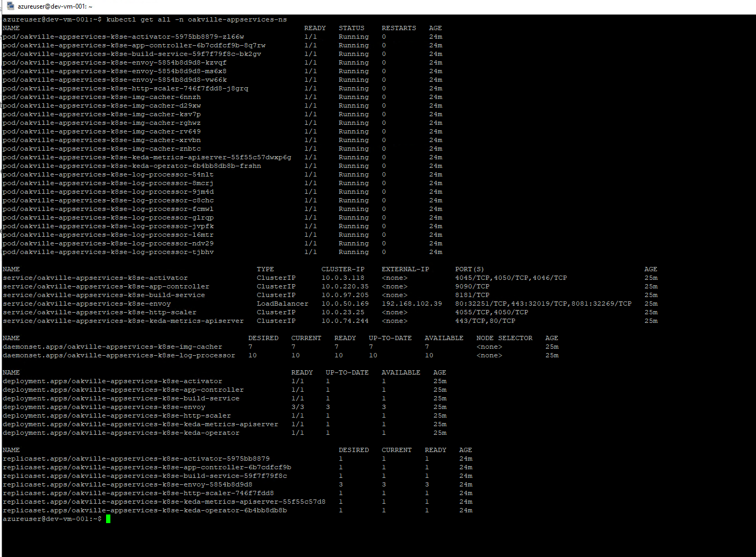Click the green cursor block at the prompt
Viewport: 756px width, 557px height.
tap(108, 519)
